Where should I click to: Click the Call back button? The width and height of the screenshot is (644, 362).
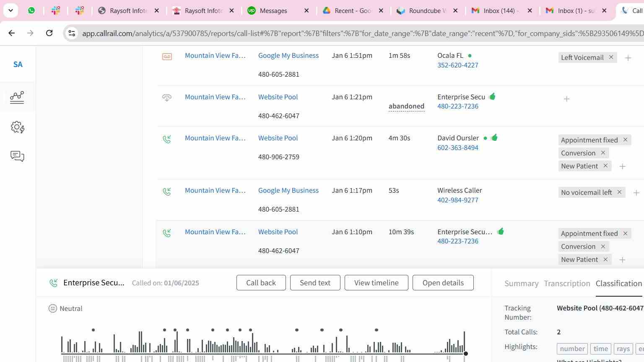pyautogui.click(x=261, y=283)
